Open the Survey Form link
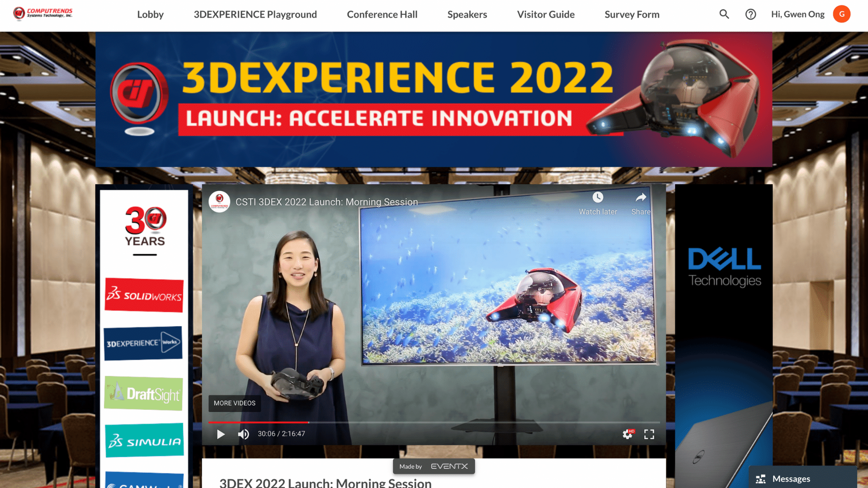868x488 pixels. 632,14
